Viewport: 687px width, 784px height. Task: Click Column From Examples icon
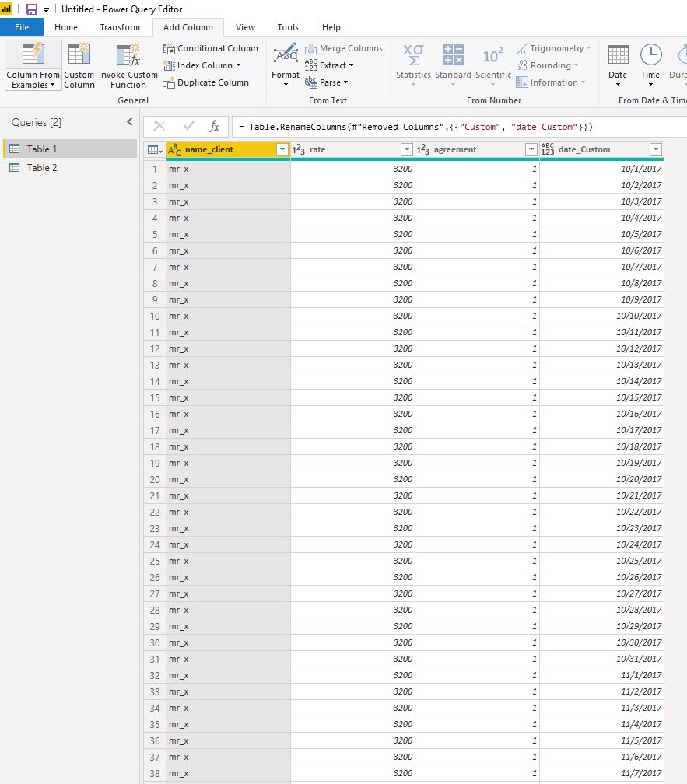[33, 54]
